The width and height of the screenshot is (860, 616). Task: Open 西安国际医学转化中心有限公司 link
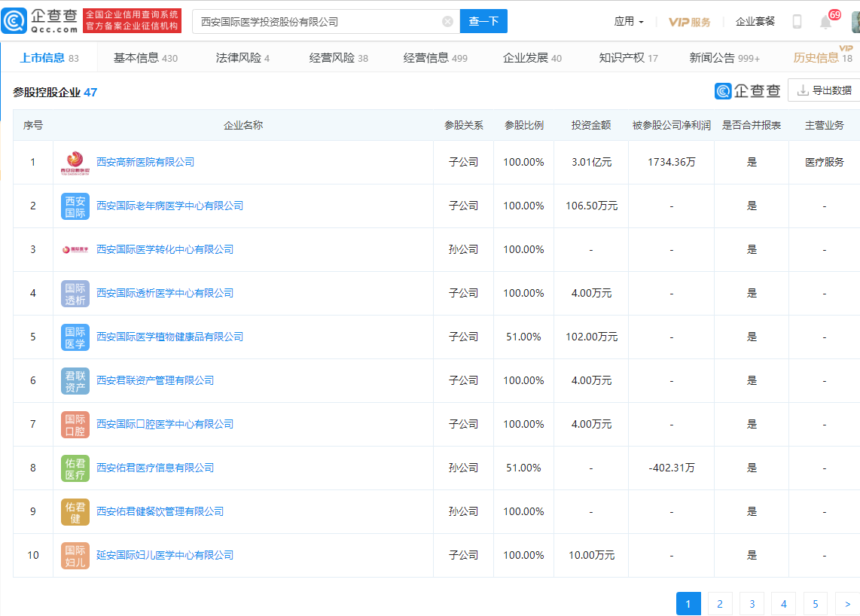click(164, 249)
